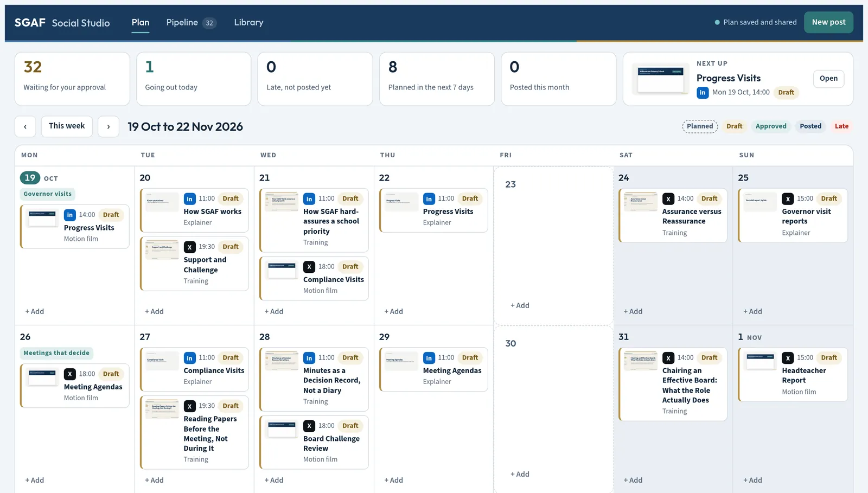Click LinkedIn icon on Oct 27 Compliance Visits card
868x493 pixels.
pyautogui.click(x=189, y=358)
